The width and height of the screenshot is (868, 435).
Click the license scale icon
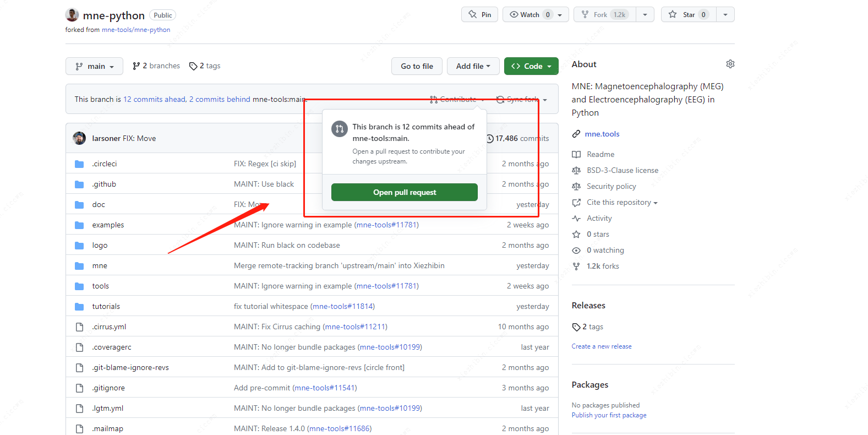[x=576, y=170]
